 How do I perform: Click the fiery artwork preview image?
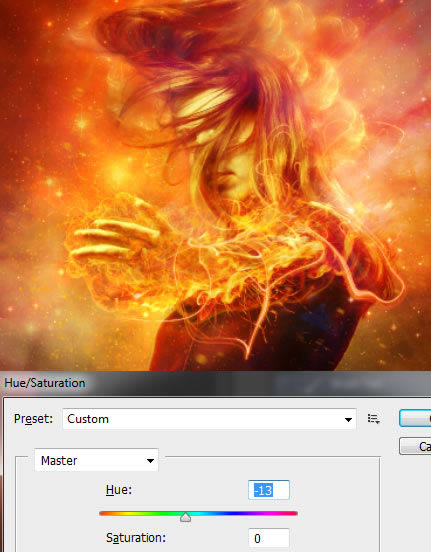(216, 185)
